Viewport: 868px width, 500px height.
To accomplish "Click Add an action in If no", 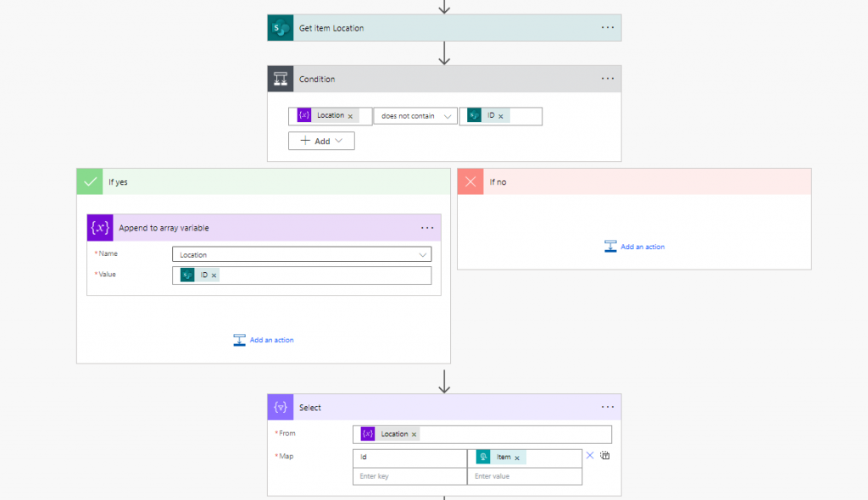I will [x=634, y=247].
